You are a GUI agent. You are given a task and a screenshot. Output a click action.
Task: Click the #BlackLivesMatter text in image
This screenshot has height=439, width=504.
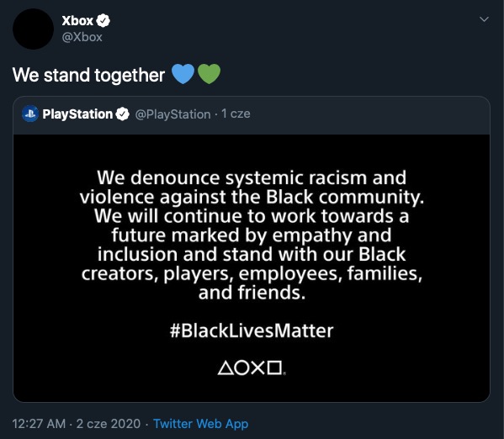pyautogui.click(x=252, y=330)
